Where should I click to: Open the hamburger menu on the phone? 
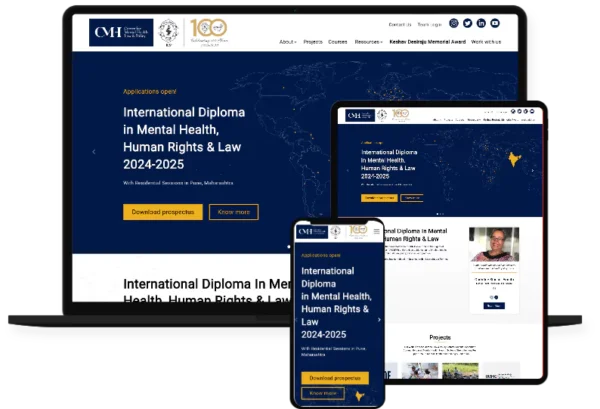click(x=377, y=231)
